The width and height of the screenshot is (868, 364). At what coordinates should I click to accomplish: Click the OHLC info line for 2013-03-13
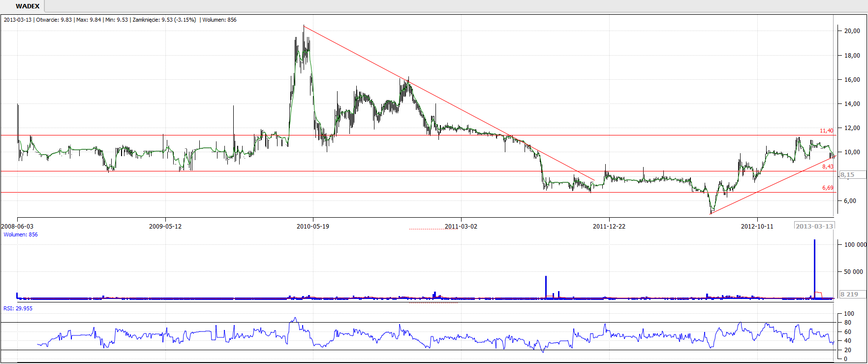tap(120, 20)
